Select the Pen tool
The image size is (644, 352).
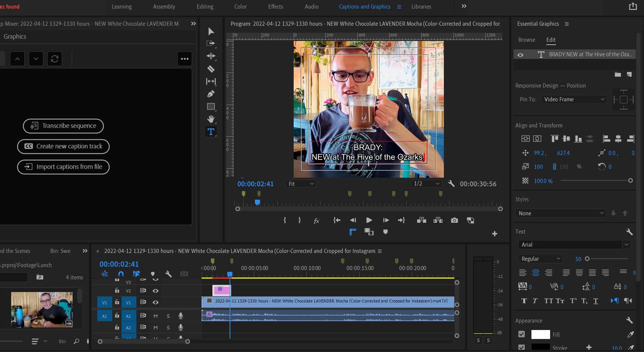point(211,94)
